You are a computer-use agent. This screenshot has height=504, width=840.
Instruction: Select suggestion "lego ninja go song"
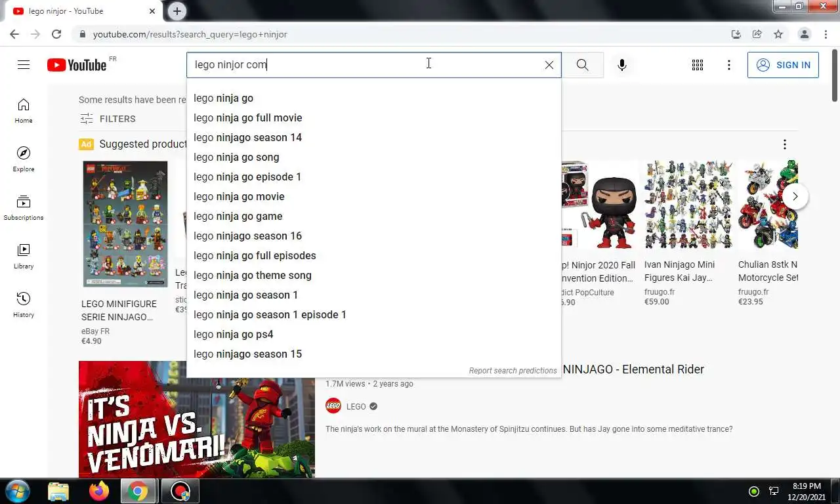373,157
